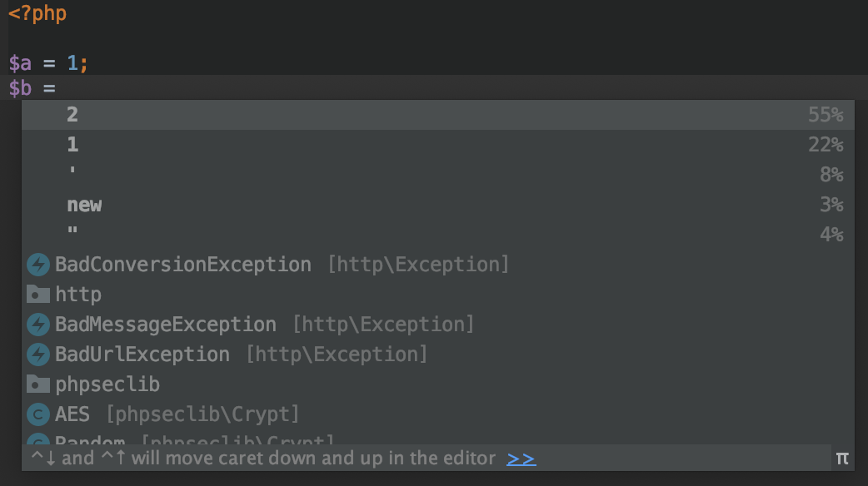Image resolution: width=868 pixels, height=486 pixels.
Task: Click the phpseclib folder icon
Action: (38, 384)
